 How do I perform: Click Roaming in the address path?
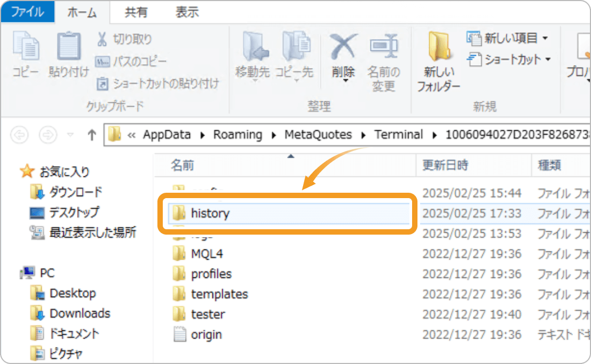[x=237, y=135]
